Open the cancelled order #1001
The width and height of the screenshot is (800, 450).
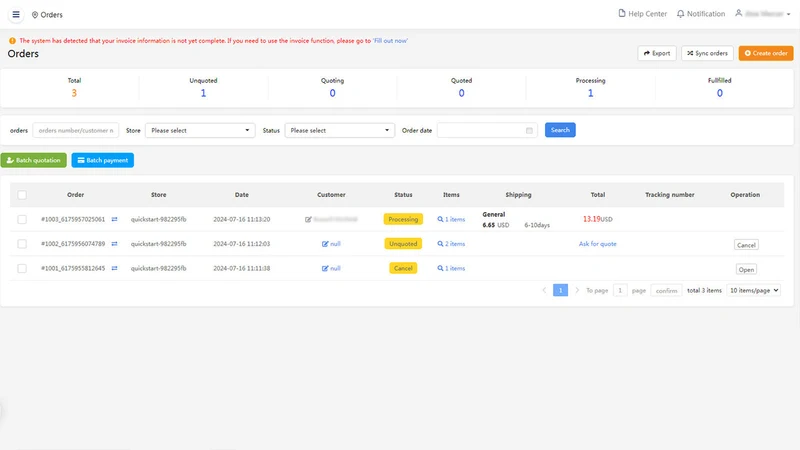[x=746, y=269]
